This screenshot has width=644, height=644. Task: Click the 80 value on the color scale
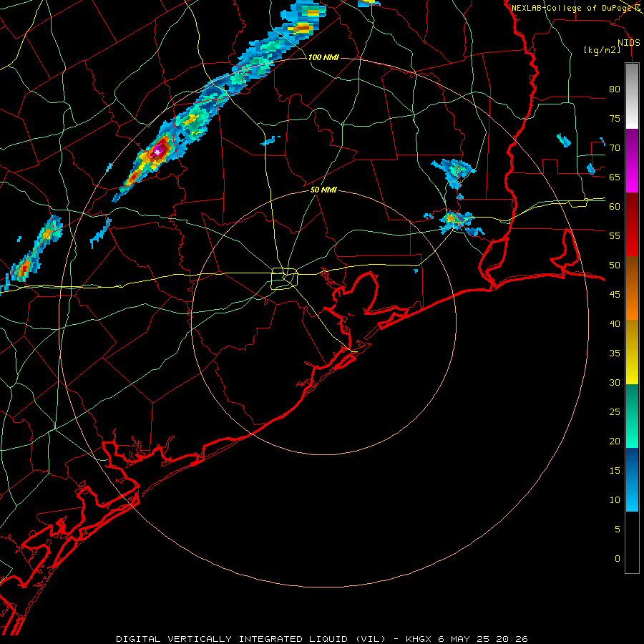pyautogui.click(x=615, y=89)
